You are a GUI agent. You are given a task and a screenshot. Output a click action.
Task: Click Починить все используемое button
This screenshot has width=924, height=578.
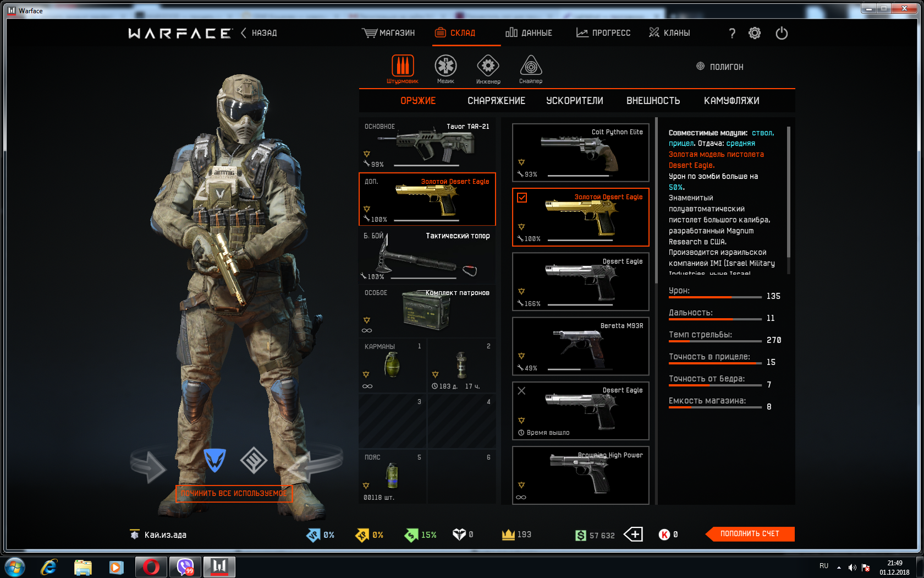(234, 493)
